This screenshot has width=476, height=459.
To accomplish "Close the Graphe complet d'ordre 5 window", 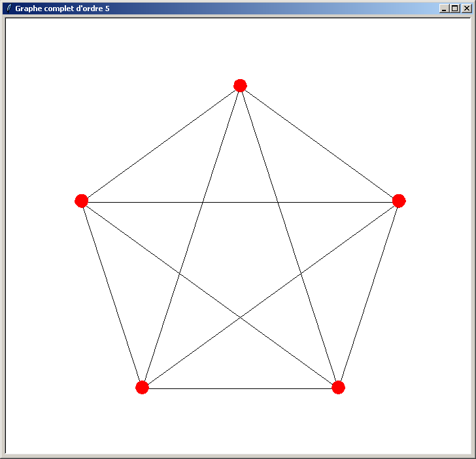I will tap(466, 8).
